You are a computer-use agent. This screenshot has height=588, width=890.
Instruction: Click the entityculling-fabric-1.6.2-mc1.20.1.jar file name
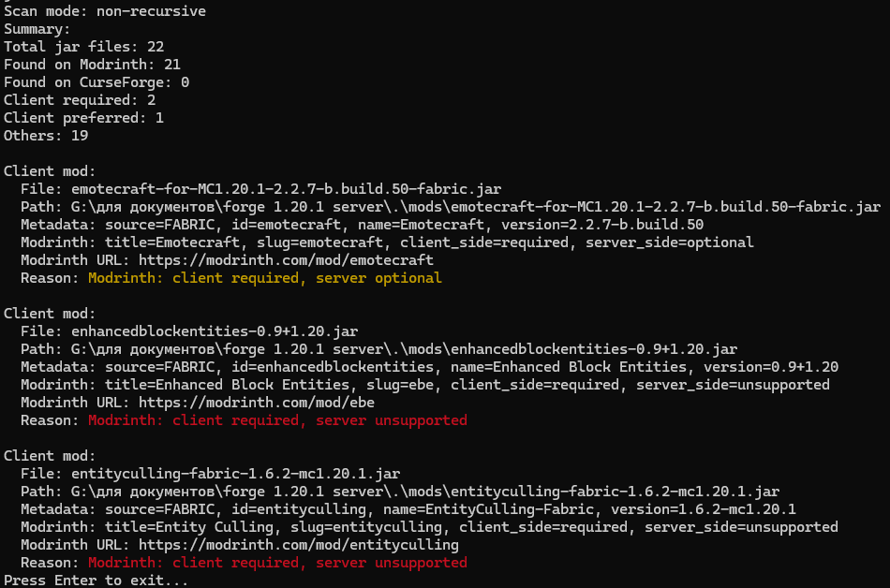click(x=235, y=474)
